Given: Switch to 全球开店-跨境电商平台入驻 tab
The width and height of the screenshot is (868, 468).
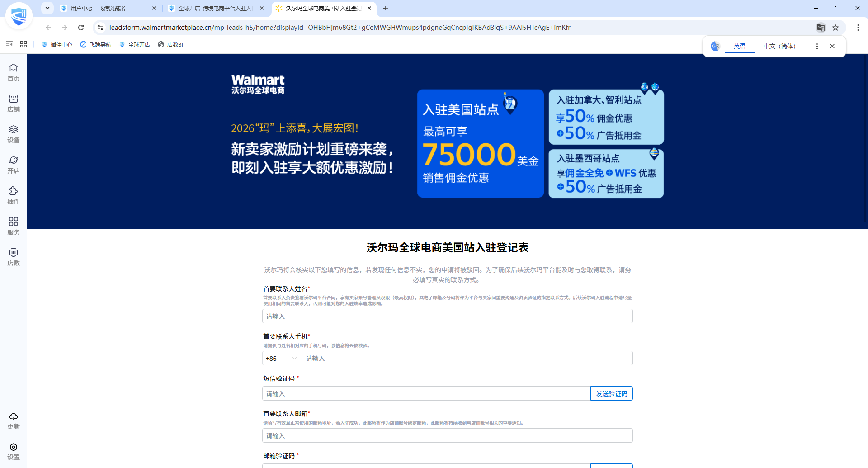Looking at the screenshot, I should point(216,8).
